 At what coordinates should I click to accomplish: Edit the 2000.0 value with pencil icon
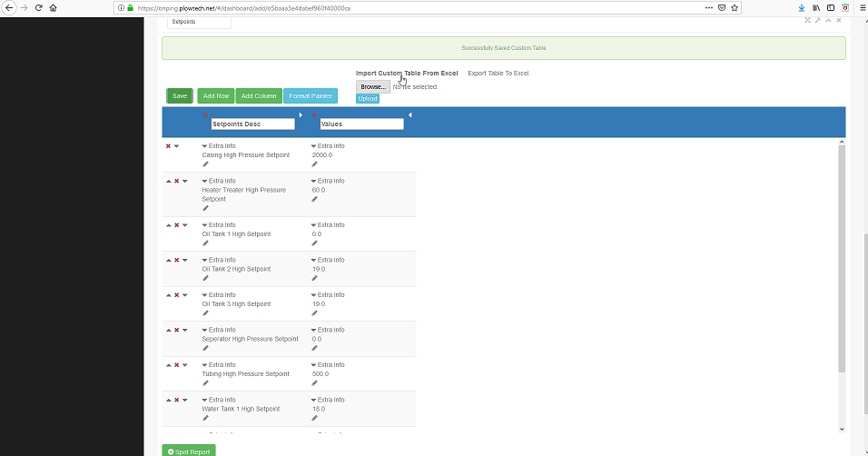tap(314, 164)
